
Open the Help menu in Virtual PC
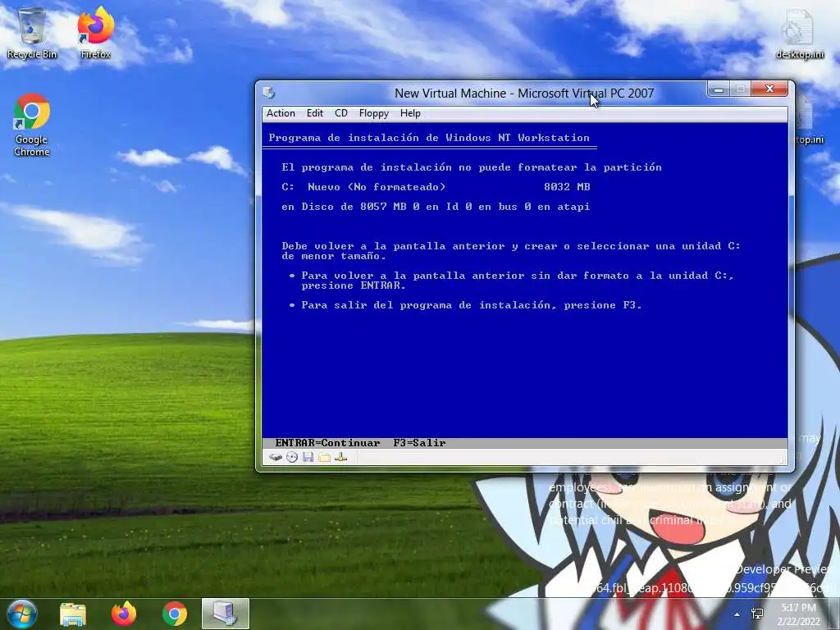coord(410,113)
